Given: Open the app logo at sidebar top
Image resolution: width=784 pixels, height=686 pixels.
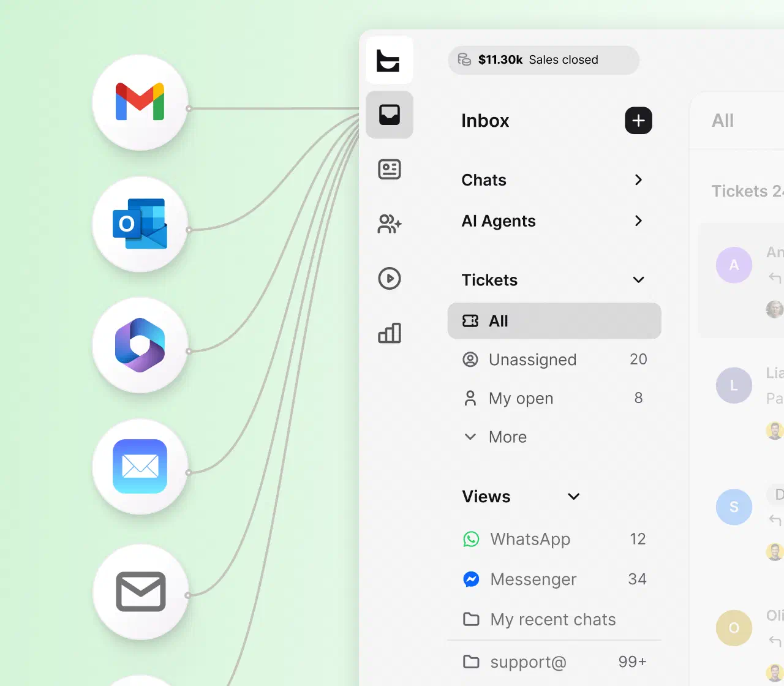Looking at the screenshot, I should coord(390,60).
